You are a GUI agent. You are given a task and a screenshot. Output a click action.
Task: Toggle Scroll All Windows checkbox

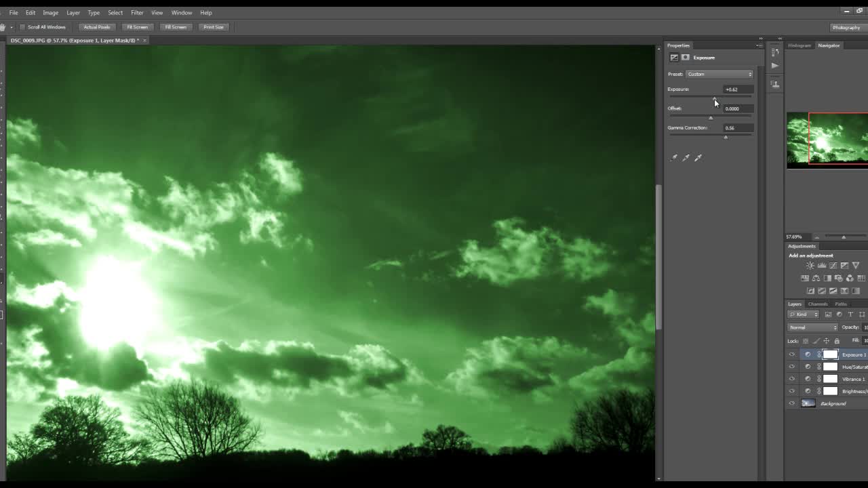(x=22, y=27)
